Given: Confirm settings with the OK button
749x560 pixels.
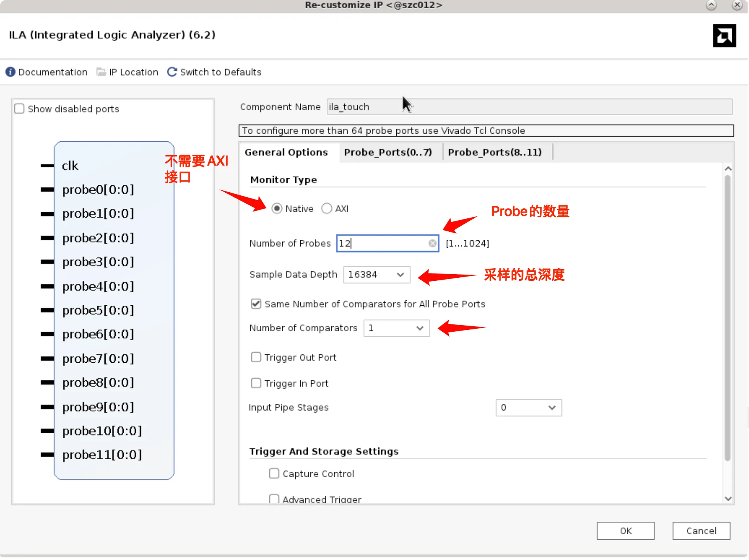Looking at the screenshot, I should tap(625, 531).
